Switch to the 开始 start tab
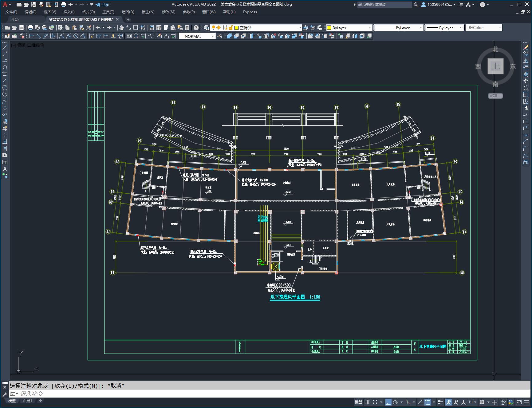This screenshot has height=408, width=532. tap(15, 19)
